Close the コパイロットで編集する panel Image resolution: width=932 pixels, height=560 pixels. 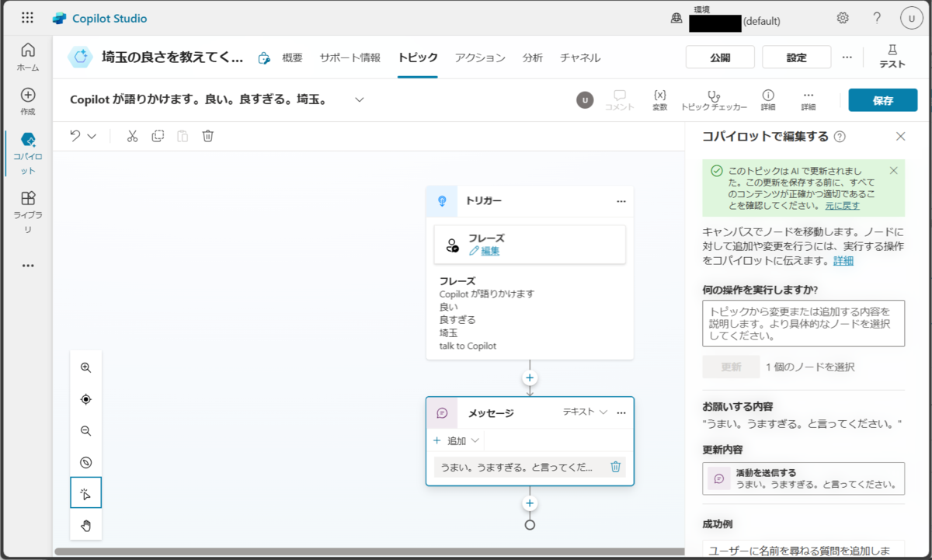(901, 136)
